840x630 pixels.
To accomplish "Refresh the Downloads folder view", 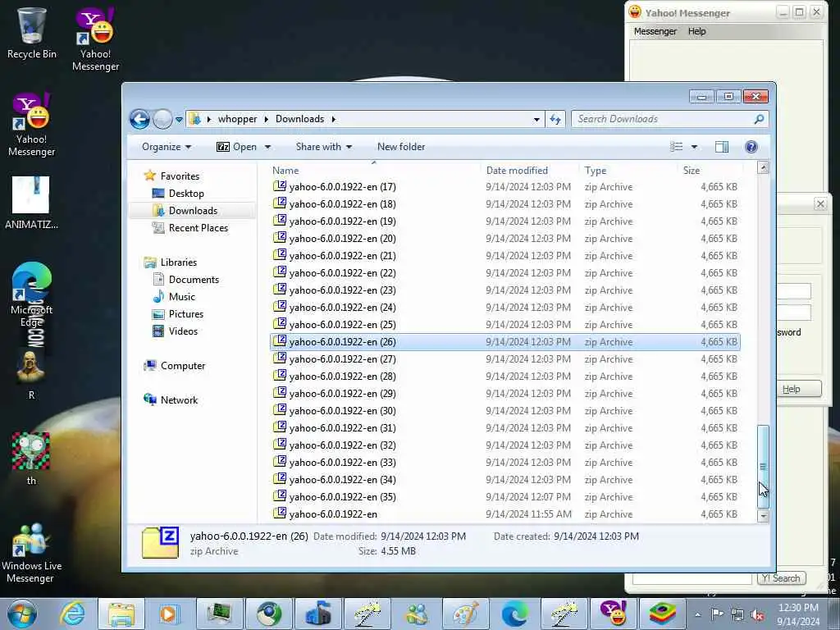I will [x=555, y=119].
